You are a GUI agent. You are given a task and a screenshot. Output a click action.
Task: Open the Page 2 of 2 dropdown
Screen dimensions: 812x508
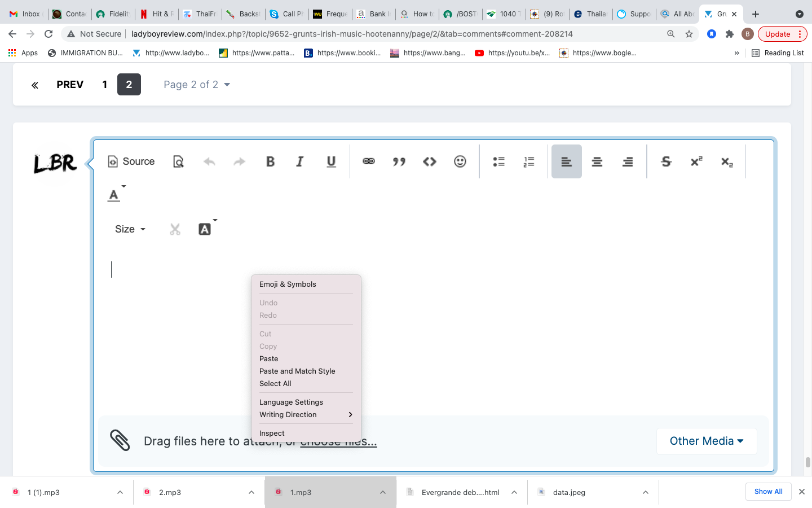point(197,85)
